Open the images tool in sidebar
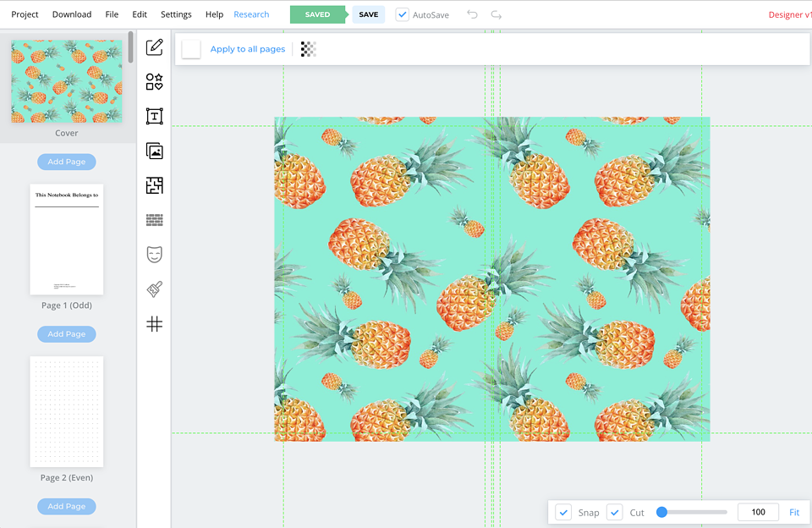Screen dimensions: 812x528 click(154, 151)
